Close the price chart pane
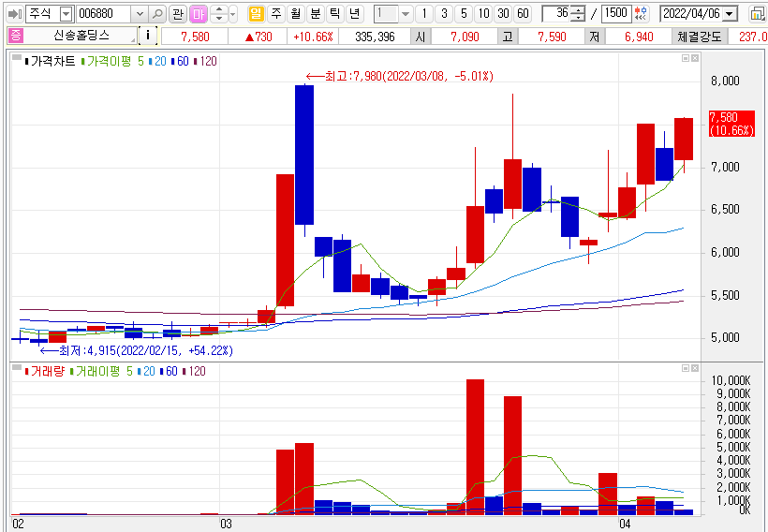Screen dimensions: 768x532 coord(695,58)
